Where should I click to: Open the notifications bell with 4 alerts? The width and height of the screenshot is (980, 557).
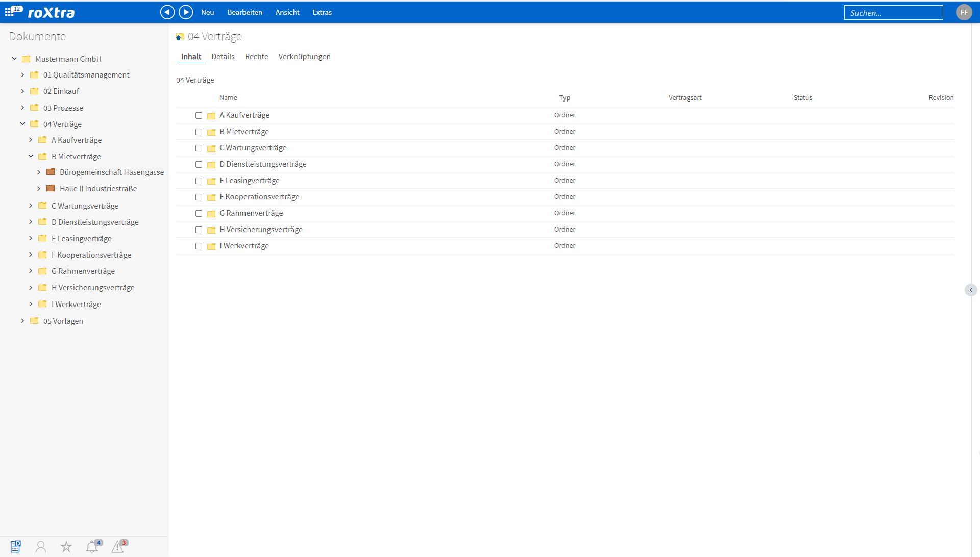point(92,546)
